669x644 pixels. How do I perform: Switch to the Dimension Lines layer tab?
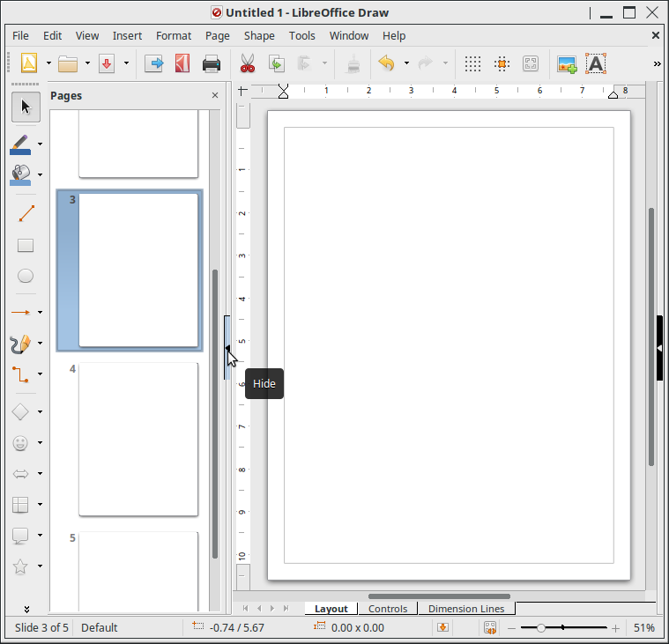pyautogui.click(x=466, y=609)
